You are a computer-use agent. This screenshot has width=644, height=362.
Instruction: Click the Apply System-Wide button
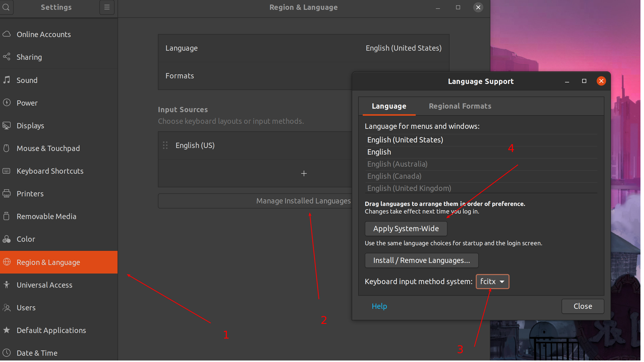(x=406, y=229)
